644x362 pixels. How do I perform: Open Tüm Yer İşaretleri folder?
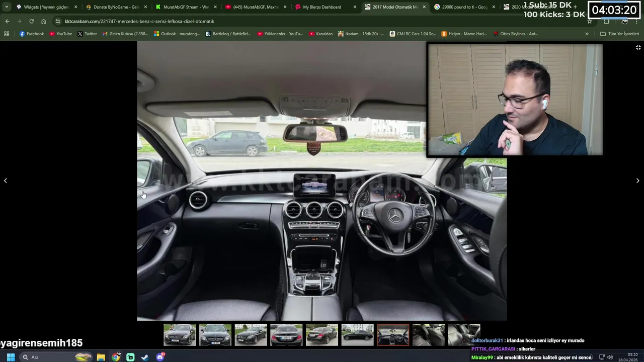tap(619, 34)
